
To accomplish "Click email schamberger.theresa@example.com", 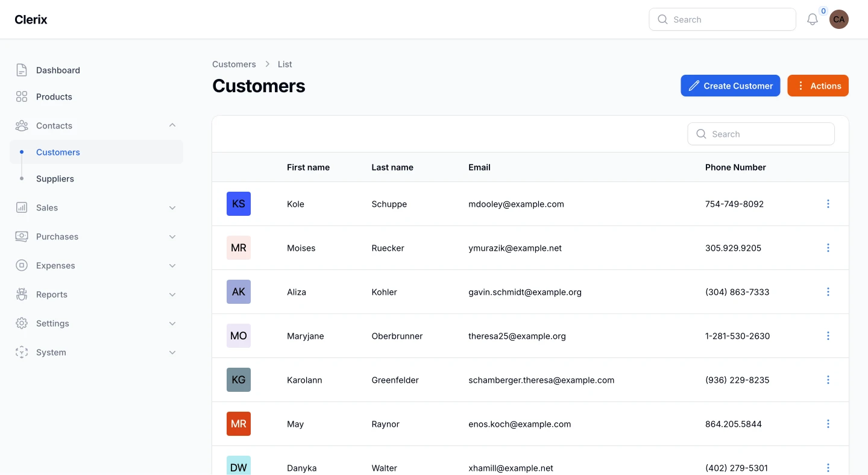I will (x=541, y=380).
